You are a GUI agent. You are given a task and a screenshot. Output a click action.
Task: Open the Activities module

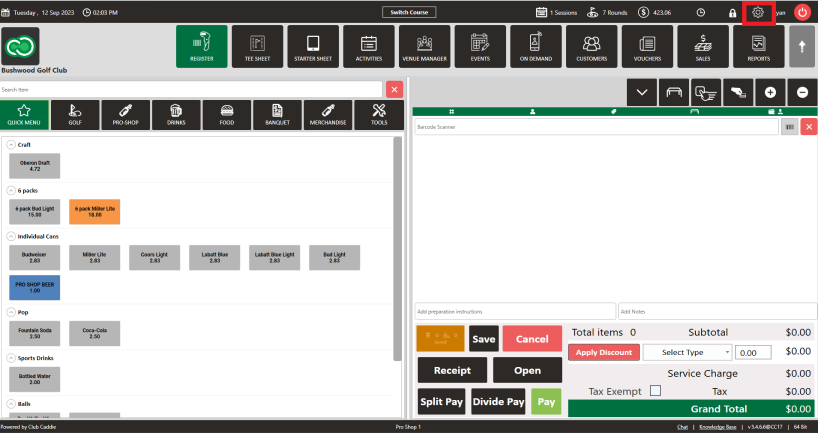pyautogui.click(x=369, y=46)
